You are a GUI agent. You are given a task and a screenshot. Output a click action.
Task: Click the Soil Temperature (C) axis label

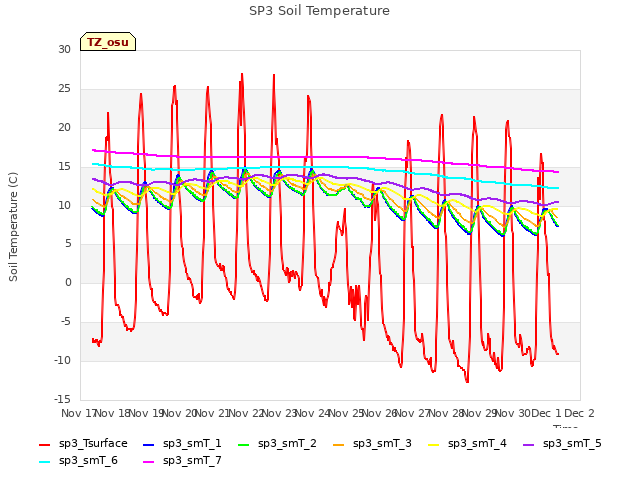click(13, 227)
